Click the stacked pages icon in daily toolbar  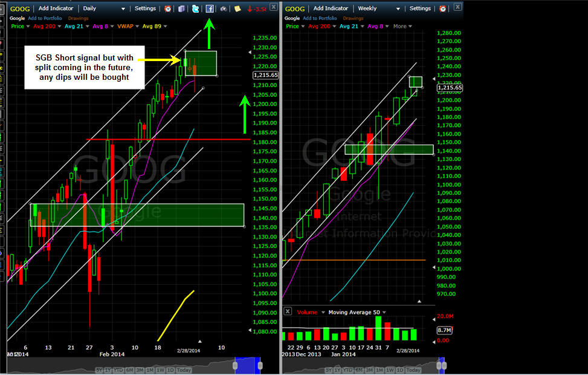coord(181,8)
